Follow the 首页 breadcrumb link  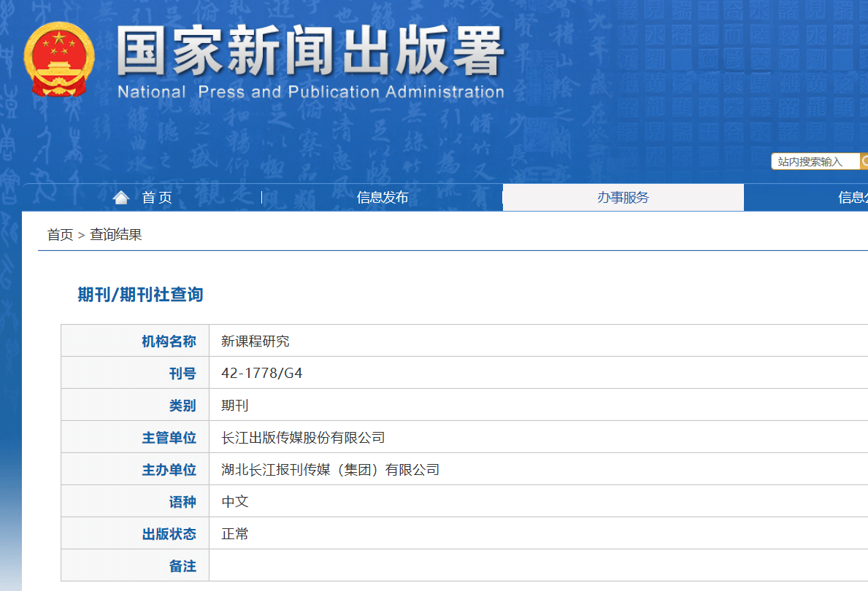click(60, 235)
